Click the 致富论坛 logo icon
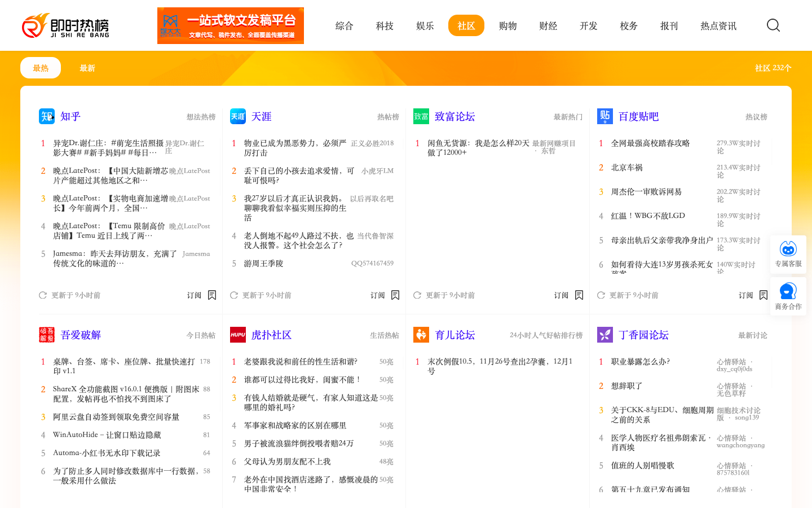 [x=421, y=116]
